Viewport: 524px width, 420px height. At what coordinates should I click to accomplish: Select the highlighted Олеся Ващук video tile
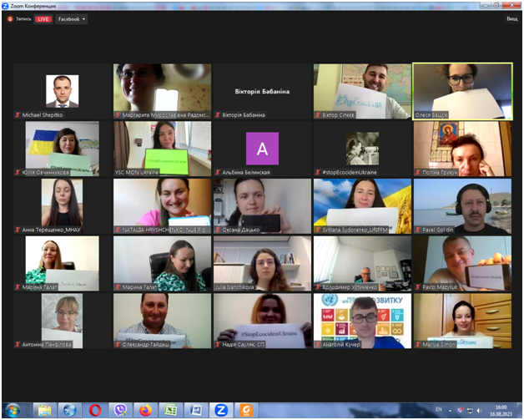point(462,91)
